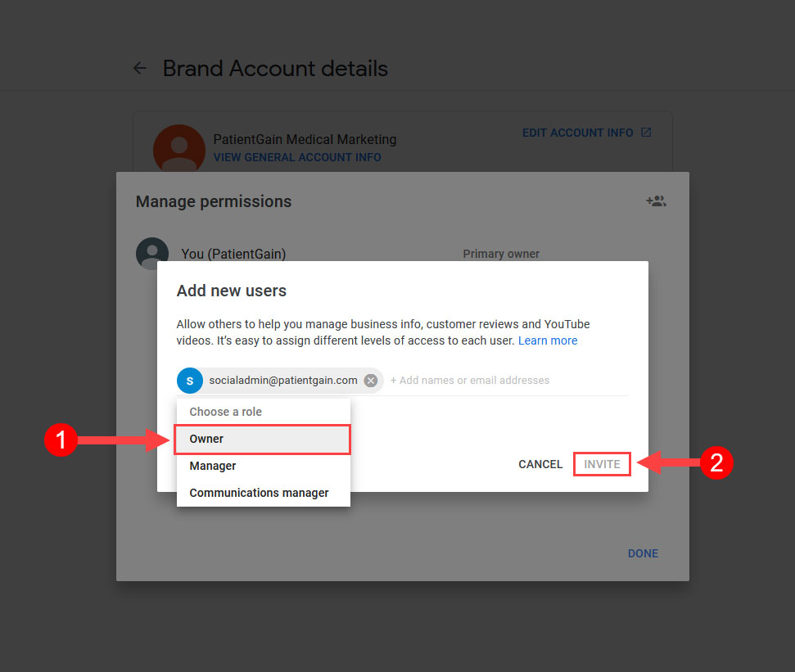Open VIEW GENERAL ACCOUNT INFO
The width and height of the screenshot is (795, 672).
coord(297,157)
